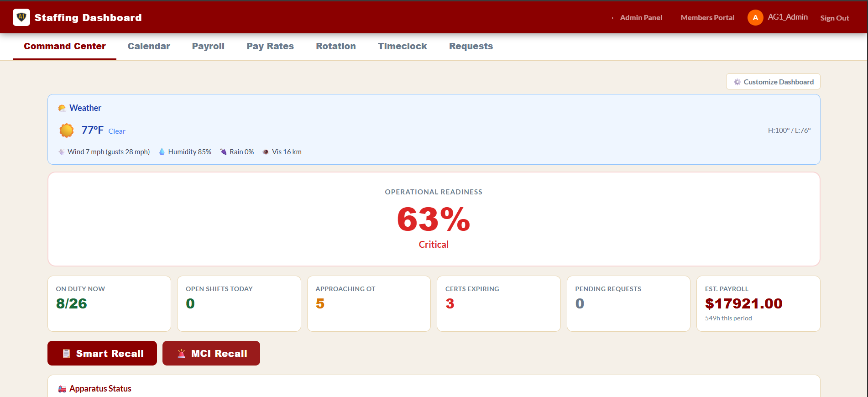Click the $17921.00 payroll amount
The height and width of the screenshot is (397, 868).
pyautogui.click(x=743, y=303)
